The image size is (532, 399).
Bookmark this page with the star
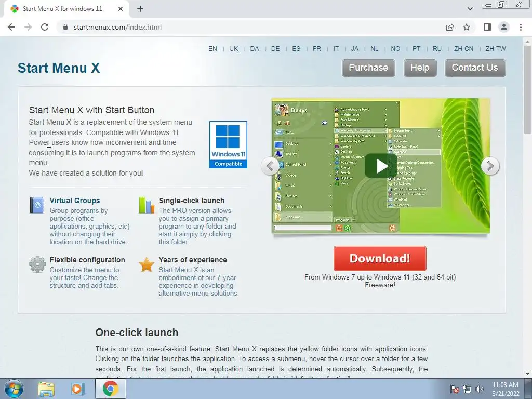467,27
